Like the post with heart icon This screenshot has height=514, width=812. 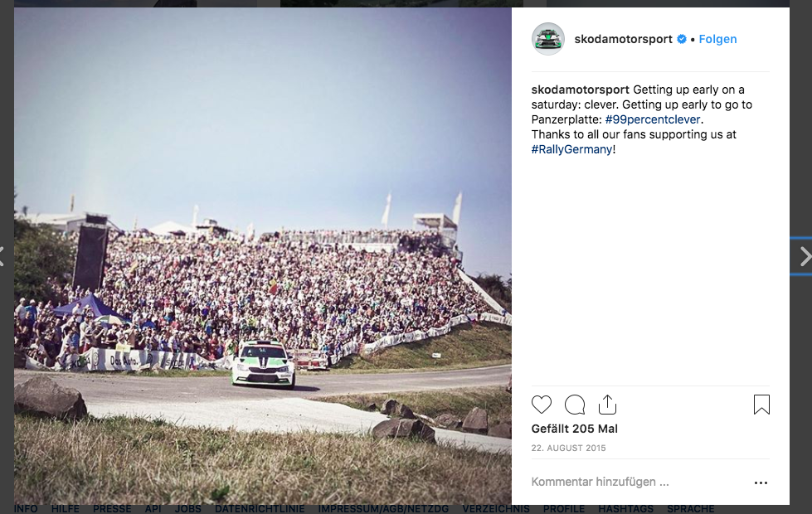tap(541, 405)
